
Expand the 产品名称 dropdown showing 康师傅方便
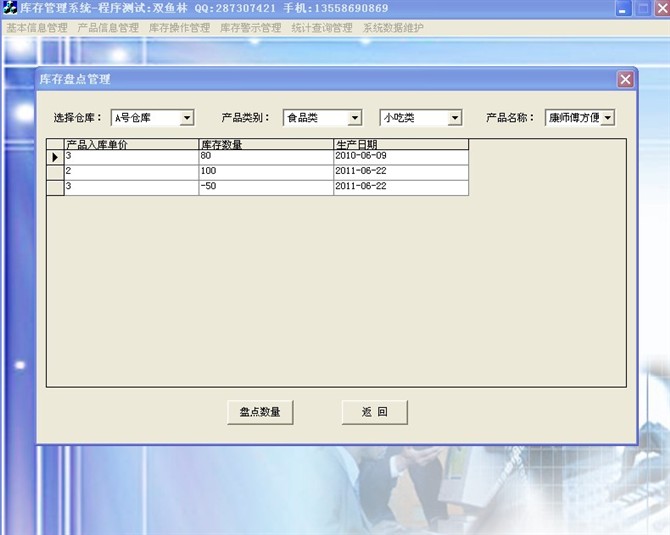pos(608,118)
